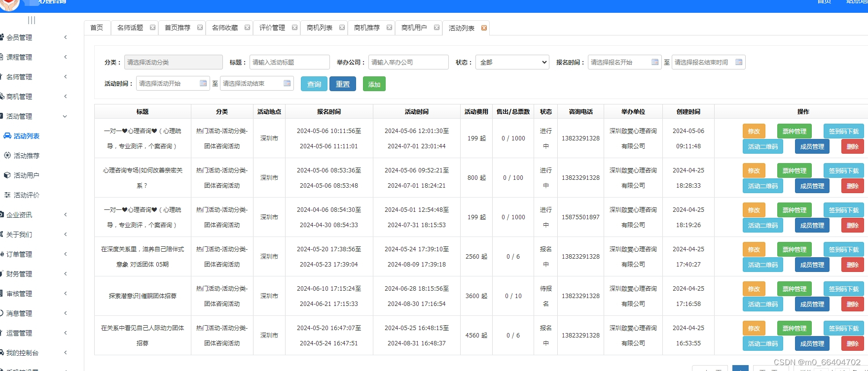Image resolution: width=868 pixels, height=371 pixels.
Task: Switch to the 首页推荐 tab
Action: [x=178, y=28]
